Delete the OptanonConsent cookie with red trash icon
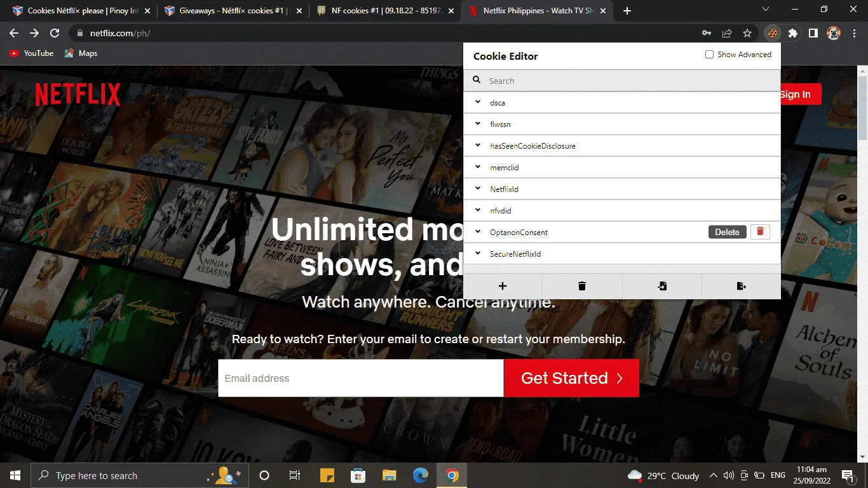The width and height of the screenshot is (868, 488). 760,232
